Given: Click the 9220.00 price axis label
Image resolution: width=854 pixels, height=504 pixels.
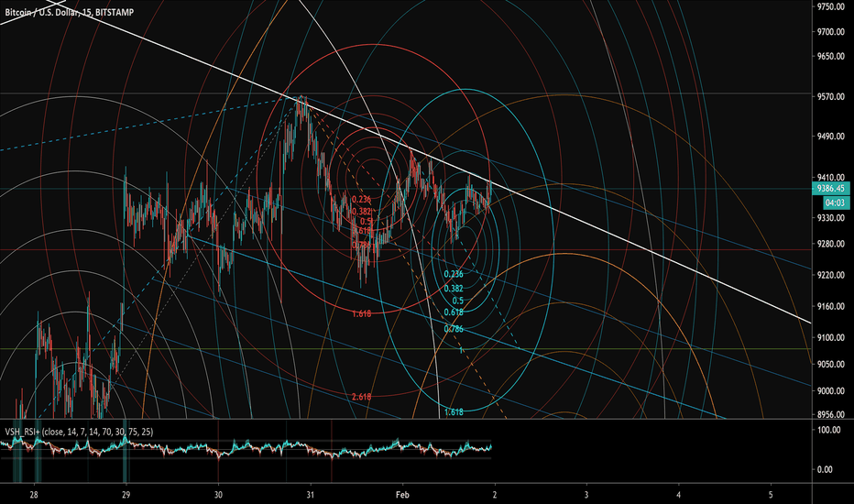Looking at the screenshot, I should [831, 275].
